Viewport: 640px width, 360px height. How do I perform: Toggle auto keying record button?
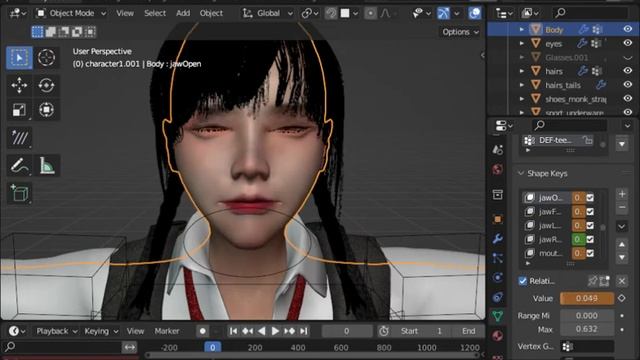(202, 331)
